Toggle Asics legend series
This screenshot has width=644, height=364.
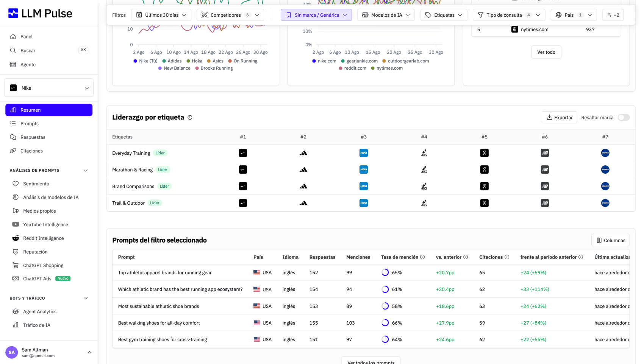pos(215,61)
